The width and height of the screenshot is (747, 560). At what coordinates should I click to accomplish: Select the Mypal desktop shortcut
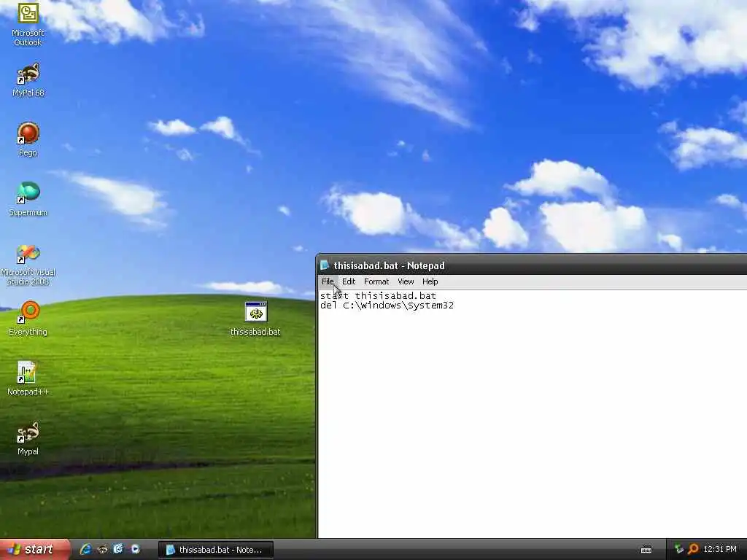tap(28, 438)
